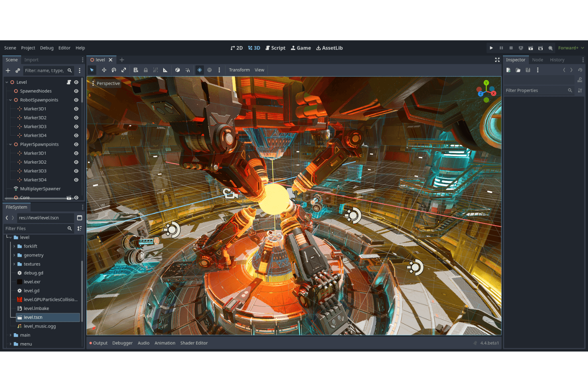This screenshot has height=392, width=588.
Task: Open the script attached to the Level node
Action: pos(69,82)
